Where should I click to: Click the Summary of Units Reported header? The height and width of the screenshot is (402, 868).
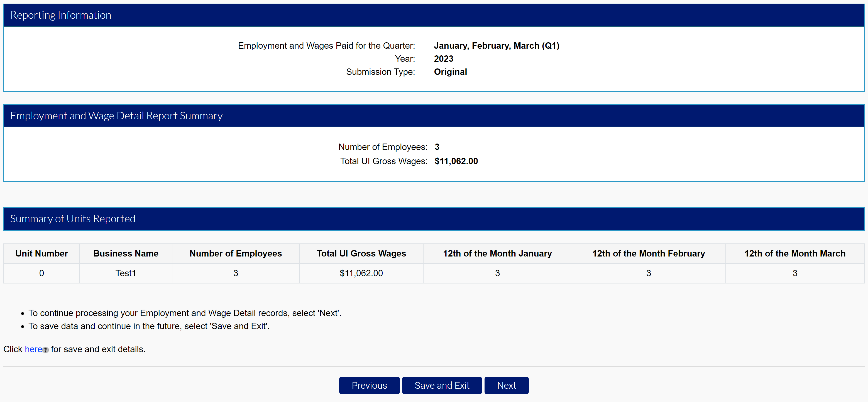point(73,218)
